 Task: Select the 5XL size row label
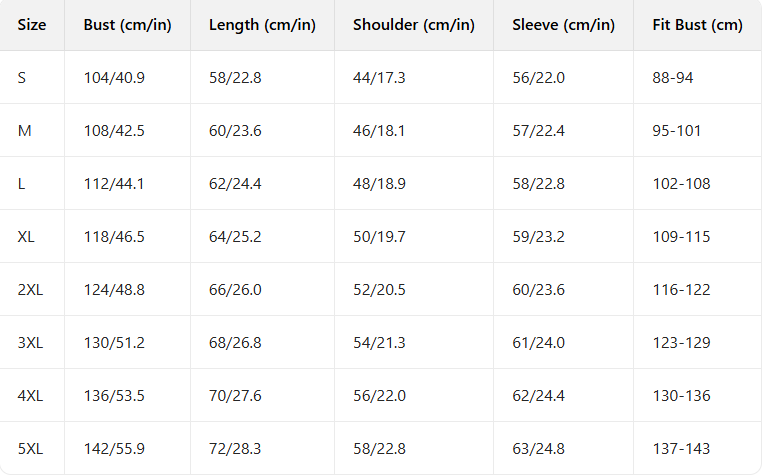tap(30, 448)
